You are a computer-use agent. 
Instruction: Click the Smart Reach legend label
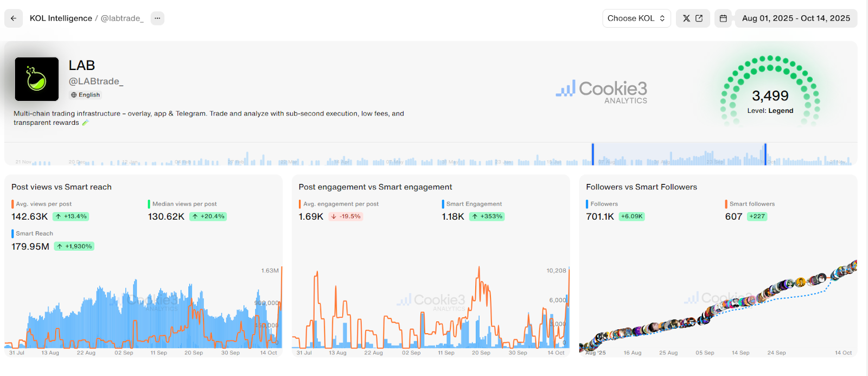(x=35, y=234)
